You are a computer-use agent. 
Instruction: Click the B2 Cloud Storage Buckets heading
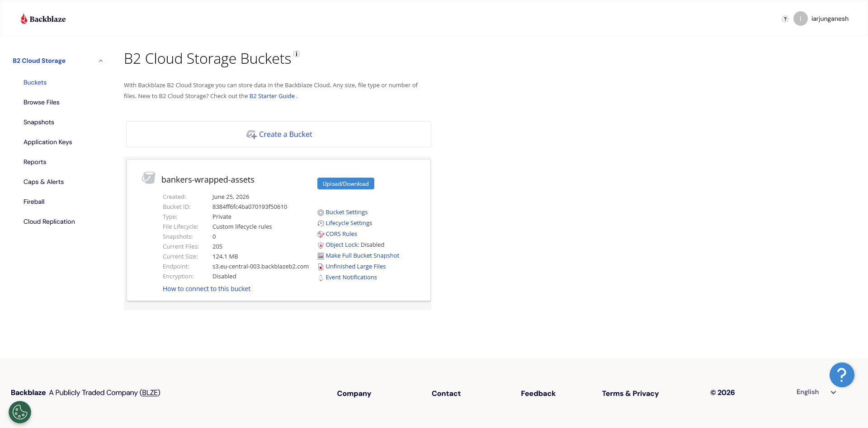tap(208, 59)
